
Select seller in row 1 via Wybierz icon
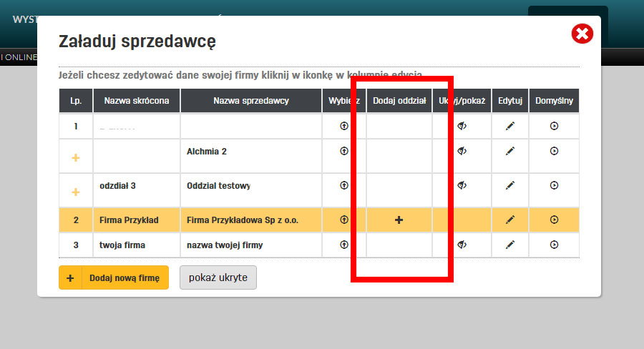(344, 126)
